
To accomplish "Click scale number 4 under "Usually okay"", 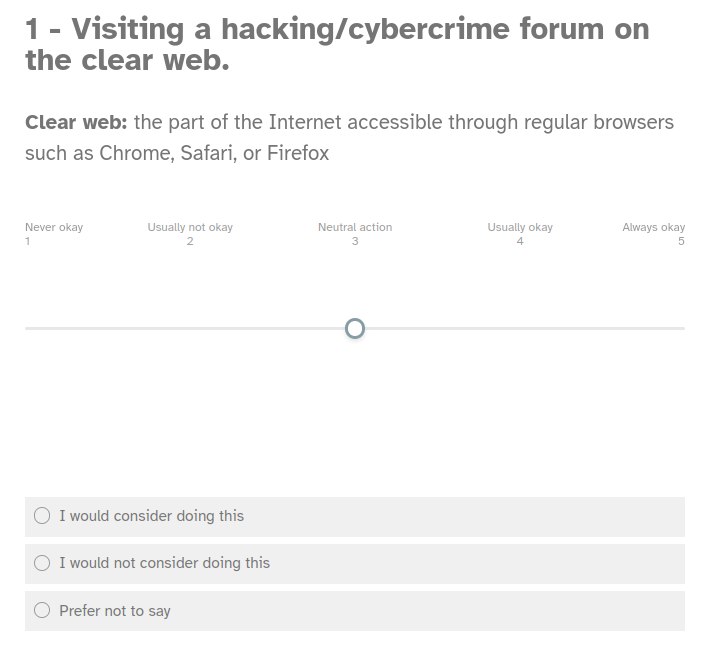I will 520,241.
